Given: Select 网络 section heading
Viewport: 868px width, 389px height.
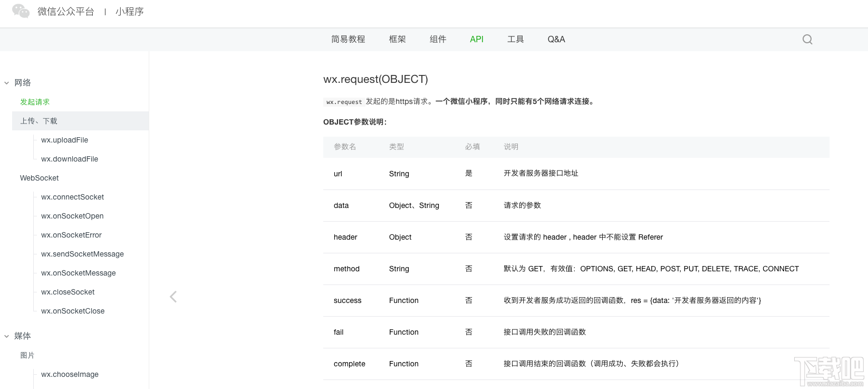Looking at the screenshot, I should point(23,83).
